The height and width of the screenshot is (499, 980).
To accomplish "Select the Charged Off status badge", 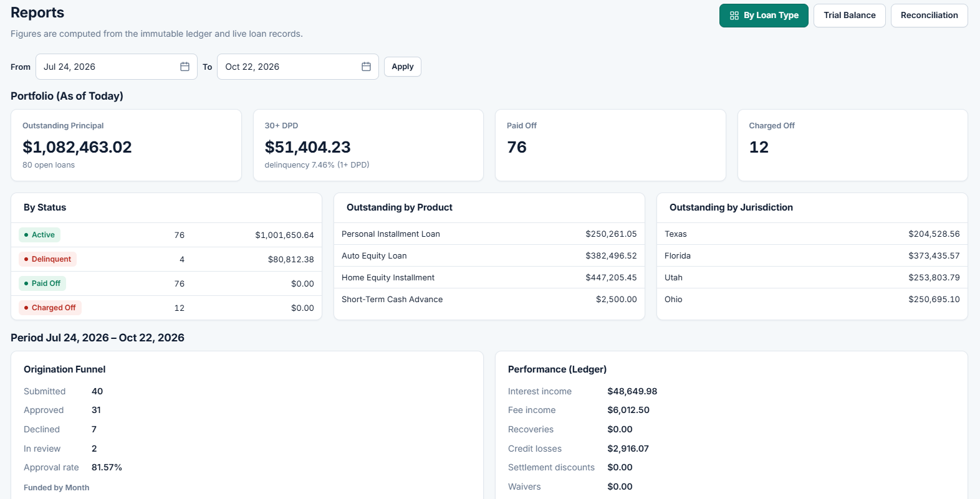I will click(50, 308).
